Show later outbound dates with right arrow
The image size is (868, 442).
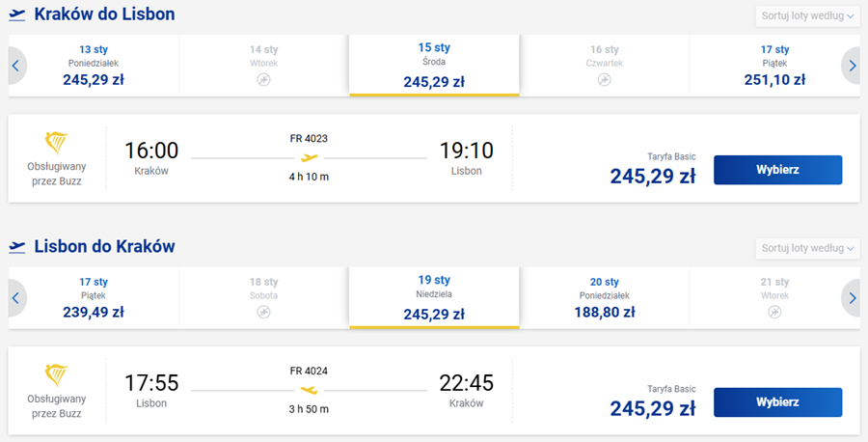tap(852, 66)
